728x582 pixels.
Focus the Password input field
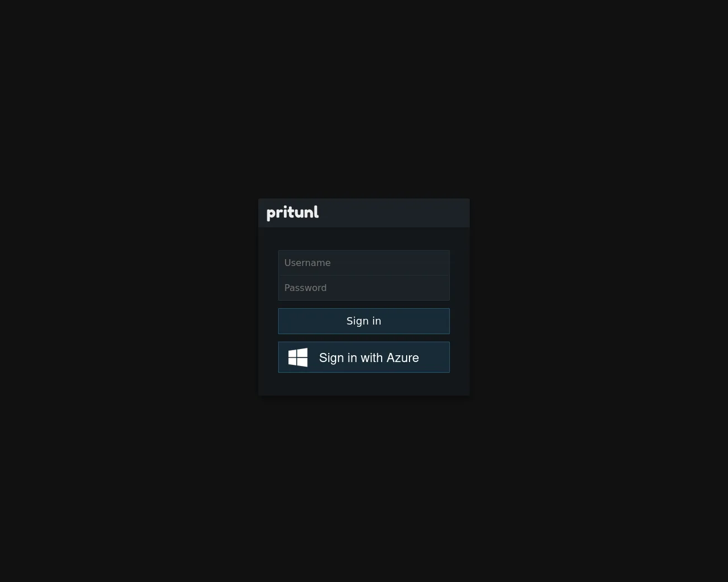[364, 288]
